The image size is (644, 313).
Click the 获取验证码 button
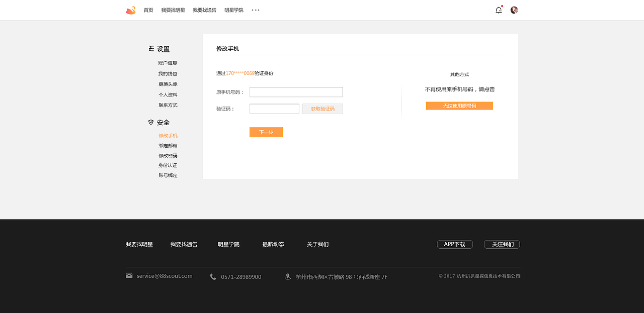tap(322, 109)
